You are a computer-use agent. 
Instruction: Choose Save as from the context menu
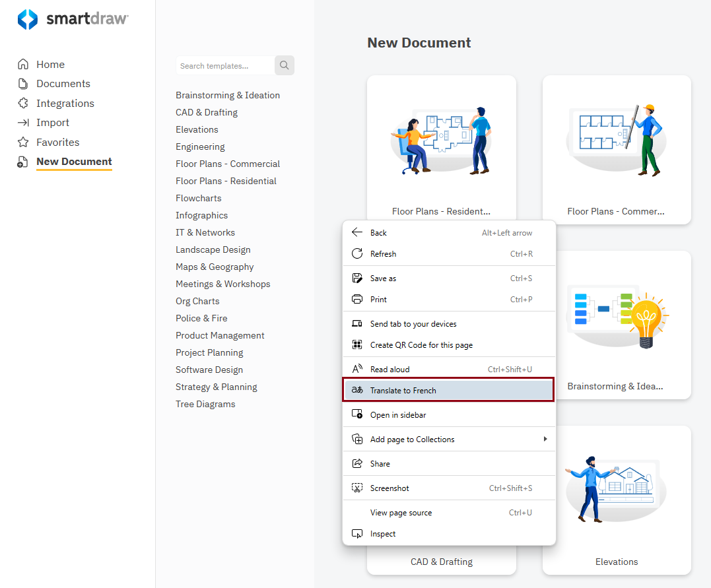pos(383,278)
